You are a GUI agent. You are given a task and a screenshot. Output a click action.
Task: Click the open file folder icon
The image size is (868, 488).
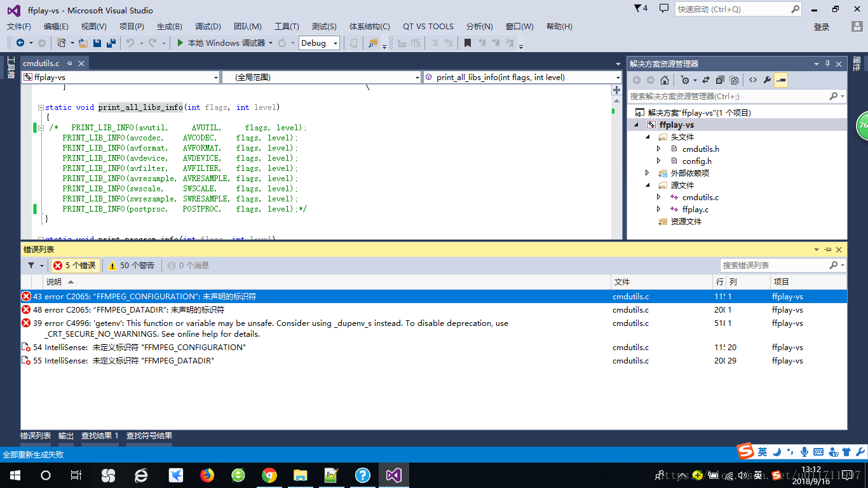point(83,43)
